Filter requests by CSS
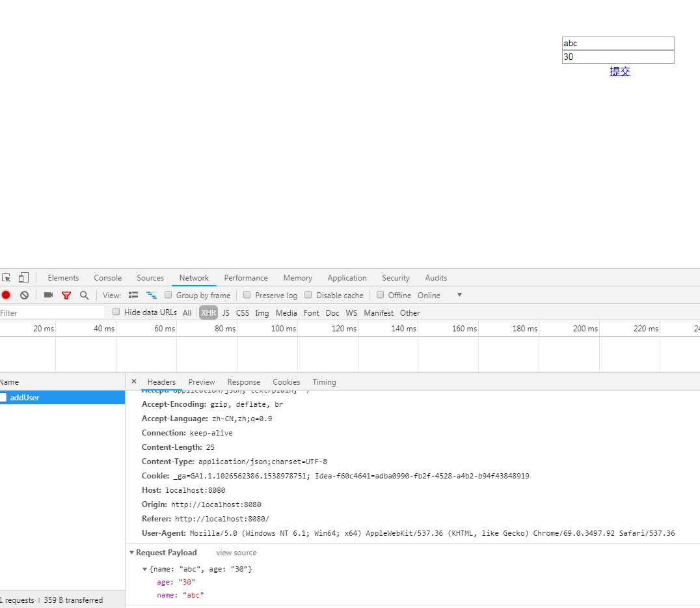 (243, 312)
